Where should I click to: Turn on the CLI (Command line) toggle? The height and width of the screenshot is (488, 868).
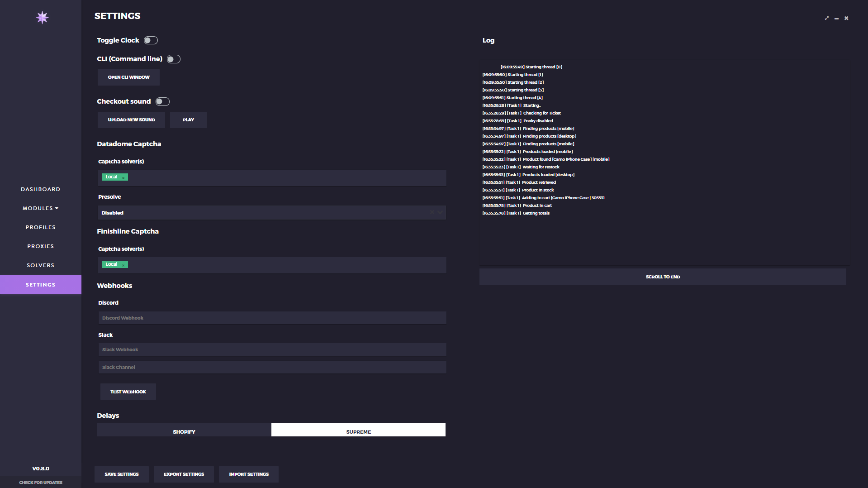click(173, 59)
